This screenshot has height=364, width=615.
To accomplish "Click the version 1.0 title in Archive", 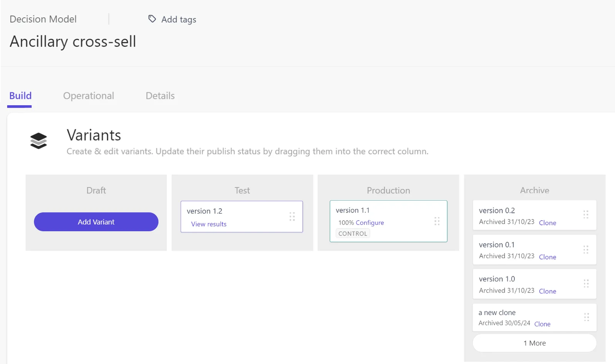I will tap(497, 279).
